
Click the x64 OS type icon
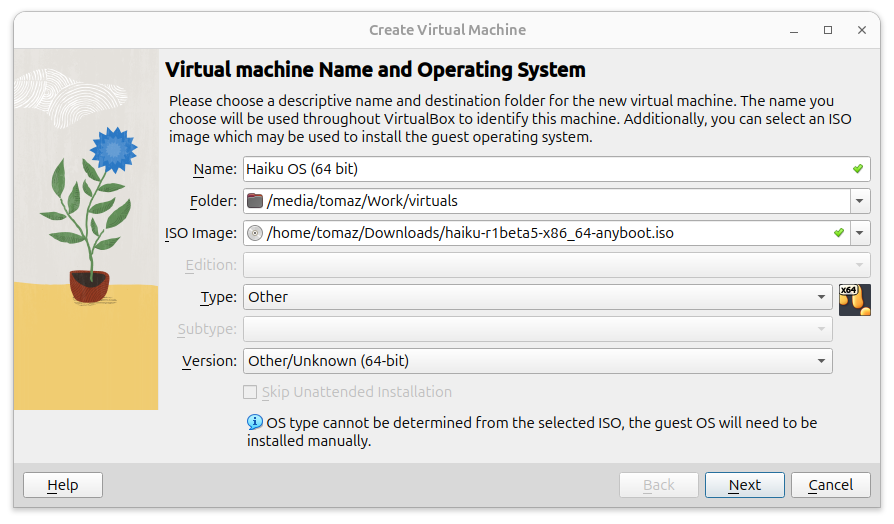point(854,300)
